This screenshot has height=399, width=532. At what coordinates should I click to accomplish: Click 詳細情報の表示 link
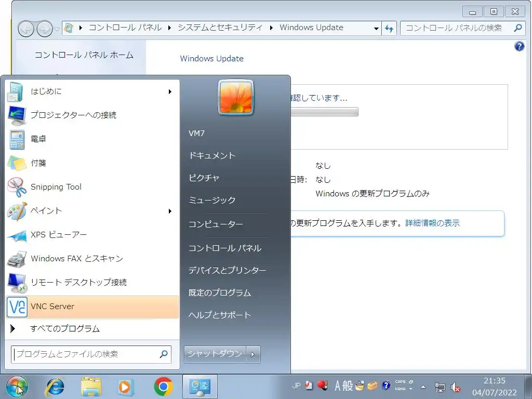[x=433, y=223]
